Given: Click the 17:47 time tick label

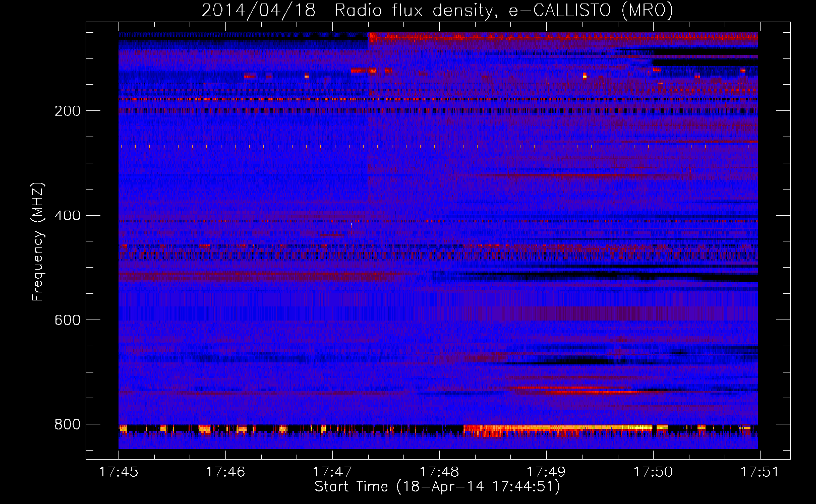Looking at the screenshot, I should 332,472.
